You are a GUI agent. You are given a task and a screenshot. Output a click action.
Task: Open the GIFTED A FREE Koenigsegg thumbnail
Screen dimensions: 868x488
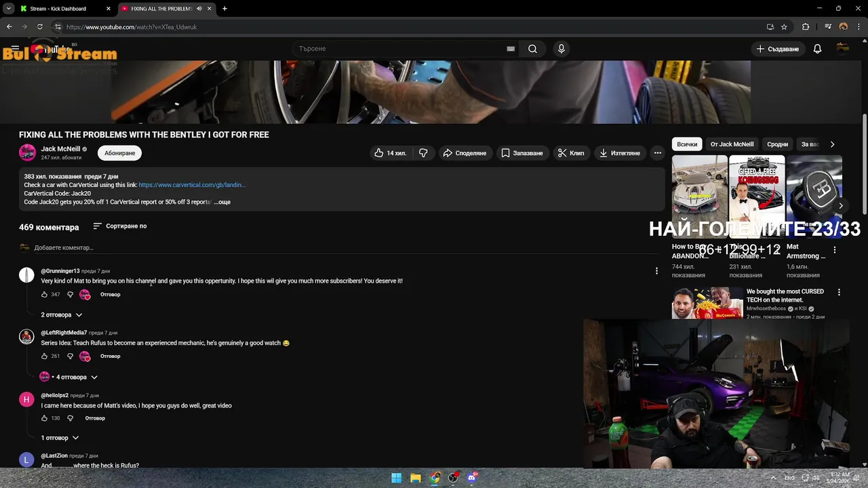(x=757, y=197)
